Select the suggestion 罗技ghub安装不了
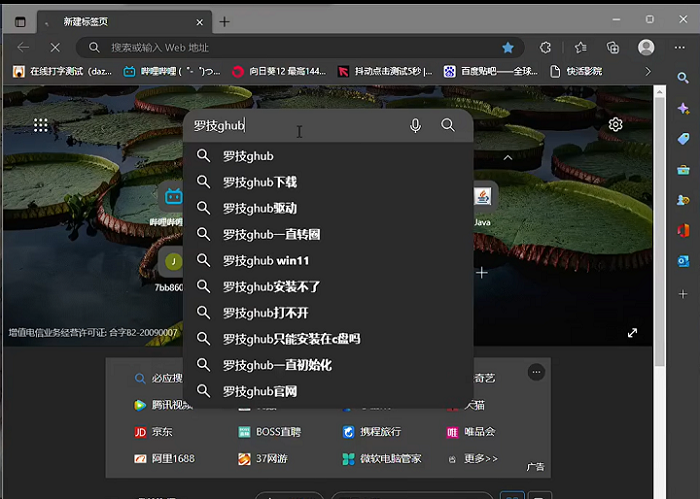This screenshot has width=700, height=499. coord(328,287)
